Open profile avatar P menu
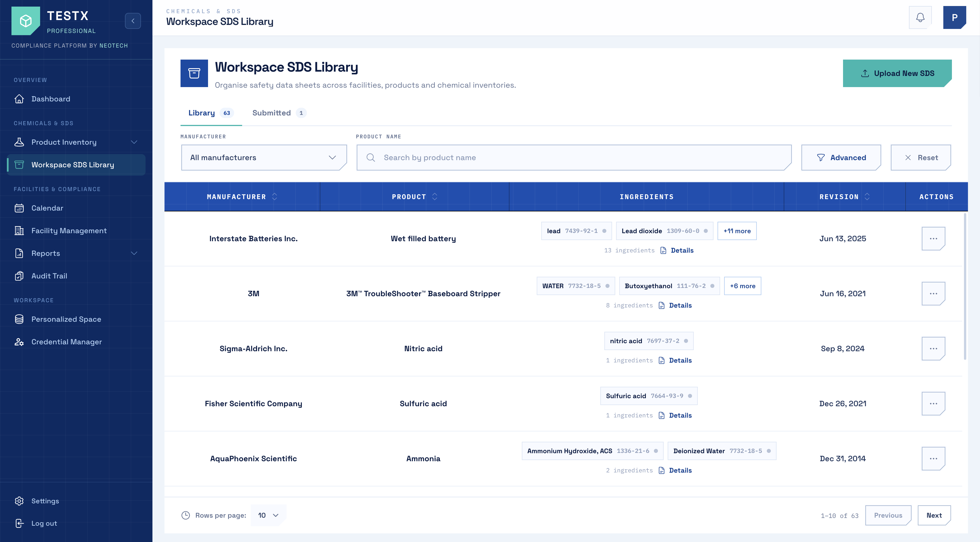This screenshot has width=980, height=542. 954,17
